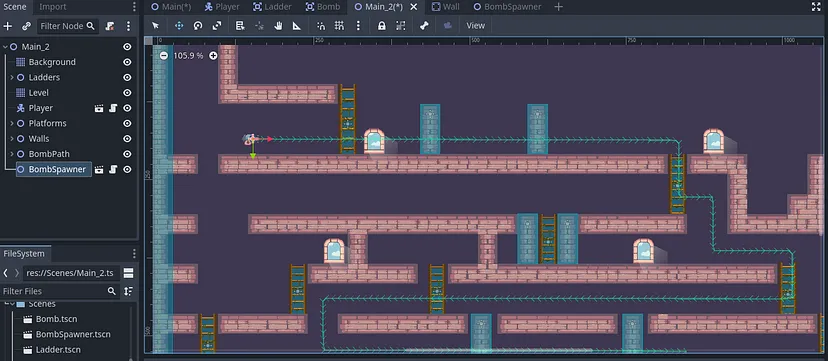Viewport: 828px width, 361px height.
Task: Toggle visibility of Walls node
Action: coord(127,138)
